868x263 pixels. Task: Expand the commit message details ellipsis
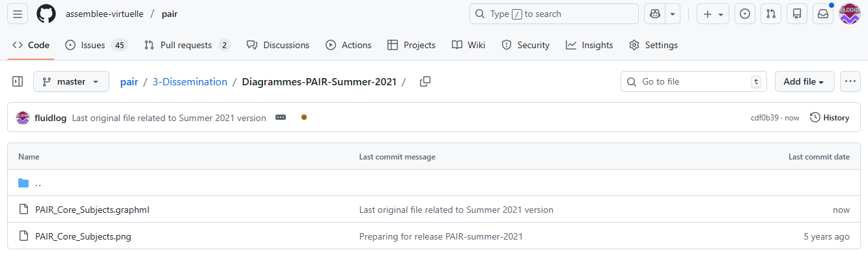(281, 118)
